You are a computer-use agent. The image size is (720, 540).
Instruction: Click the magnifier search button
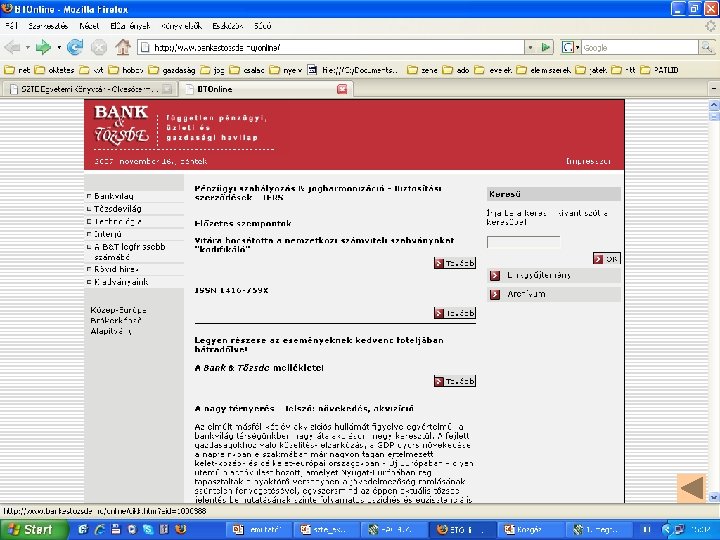[x=707, y=47]
